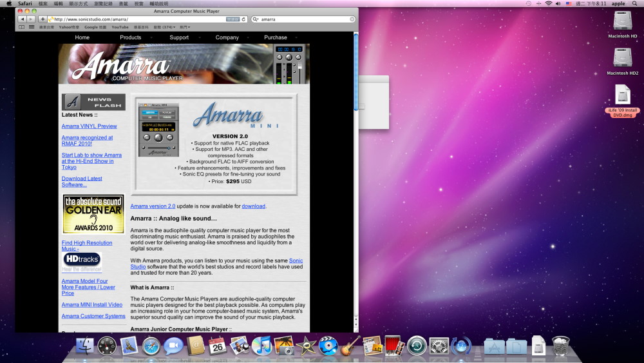The image size is (644, 363).
Task: Click the YouTube bookmark
Action: pos(120,27)
